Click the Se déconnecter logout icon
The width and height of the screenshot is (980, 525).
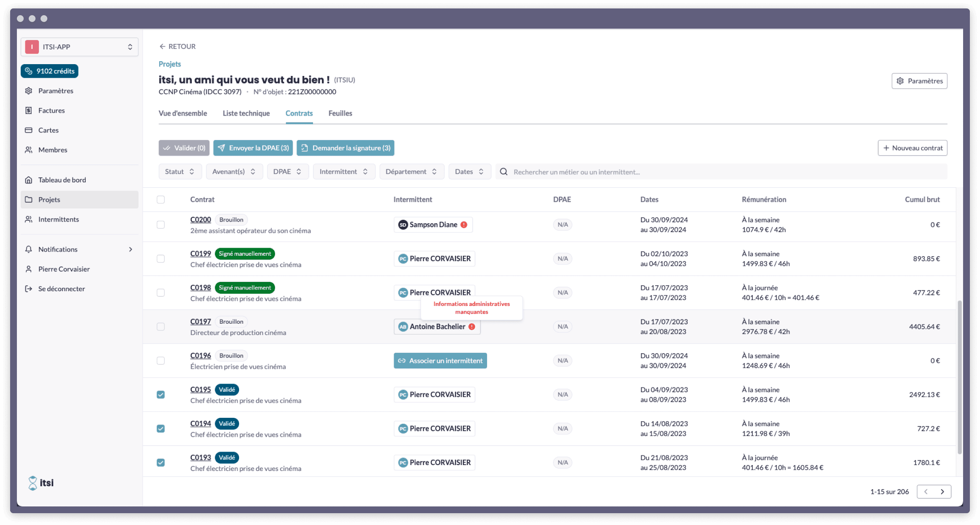[x=29, y=289]
